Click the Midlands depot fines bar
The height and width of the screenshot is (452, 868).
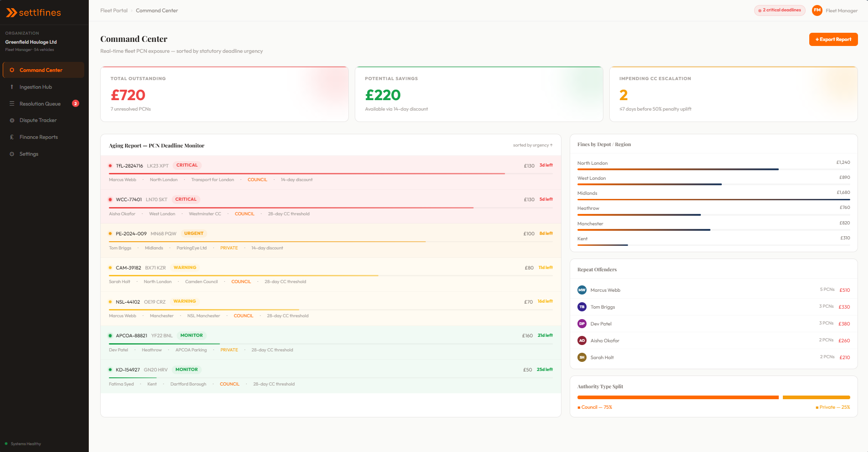point(713,199)
